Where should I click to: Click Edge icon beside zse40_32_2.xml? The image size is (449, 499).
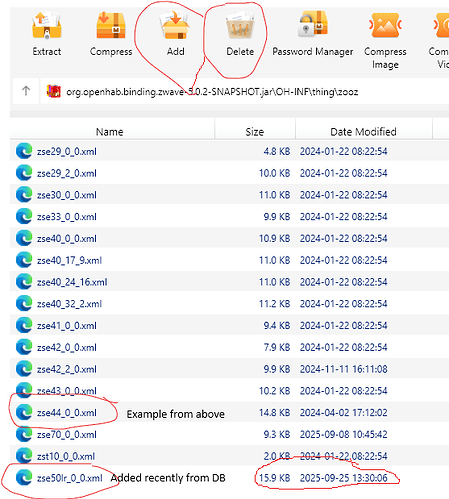point(24,303)
